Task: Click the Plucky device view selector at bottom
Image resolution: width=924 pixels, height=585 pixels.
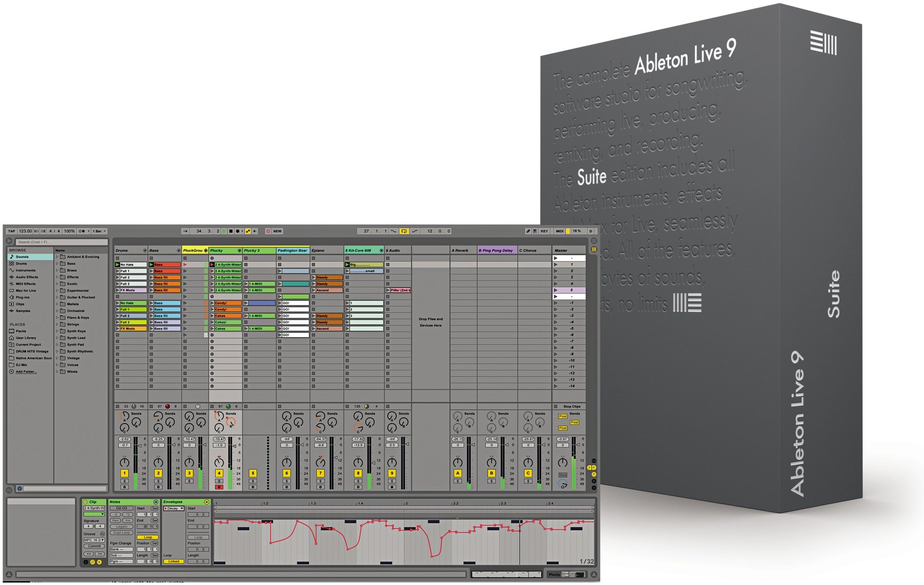Action: point(566,575)
